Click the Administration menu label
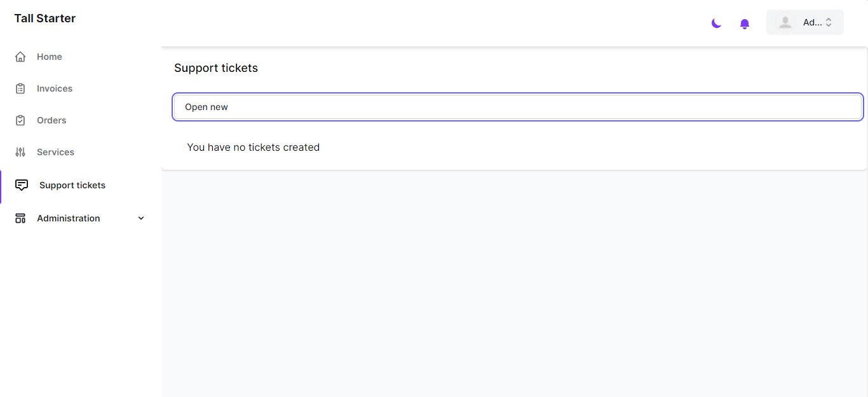This screenshot has height=397, width=868. (69, 218)
